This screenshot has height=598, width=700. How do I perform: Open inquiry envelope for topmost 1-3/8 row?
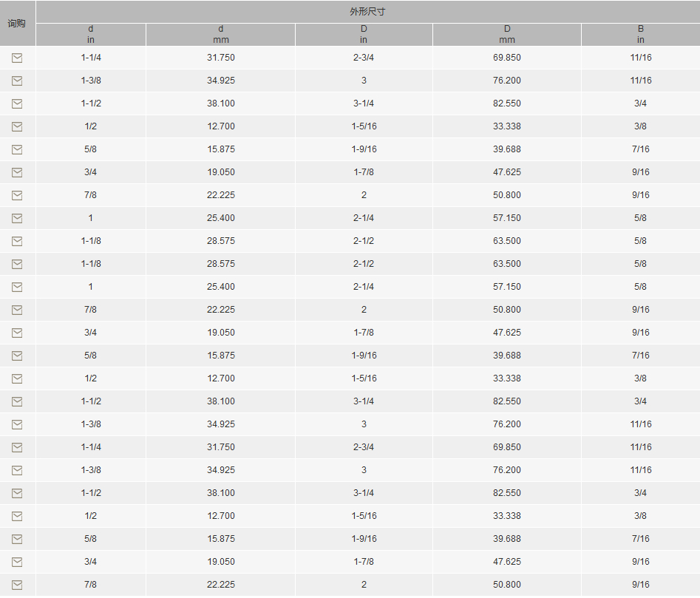[x=17, y=81]
